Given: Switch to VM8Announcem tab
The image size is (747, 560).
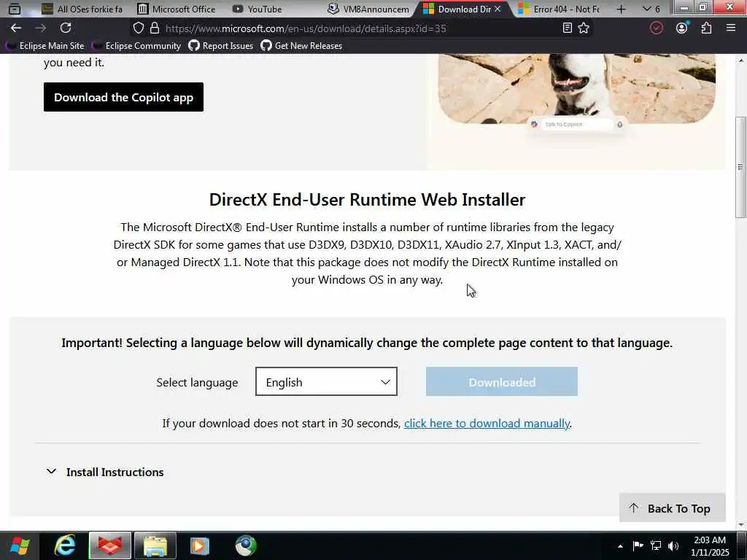Looking at the screenshot, I should 368,9.
